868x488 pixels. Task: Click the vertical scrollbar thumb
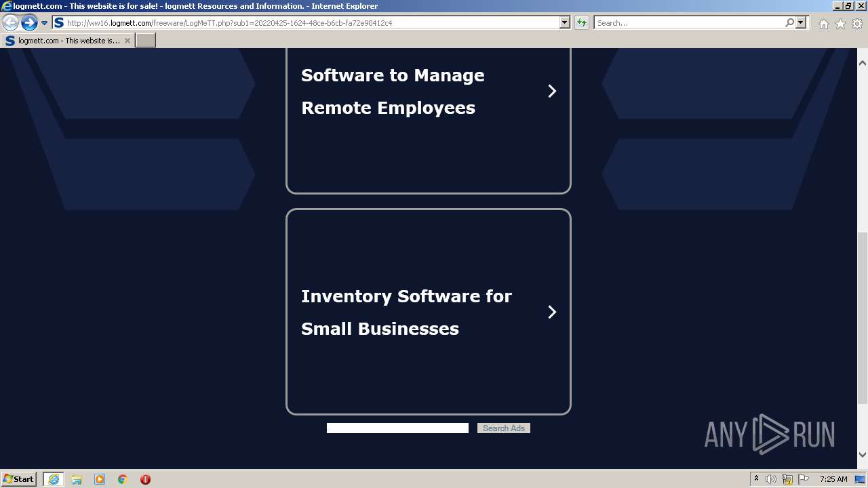coord(863,317)
